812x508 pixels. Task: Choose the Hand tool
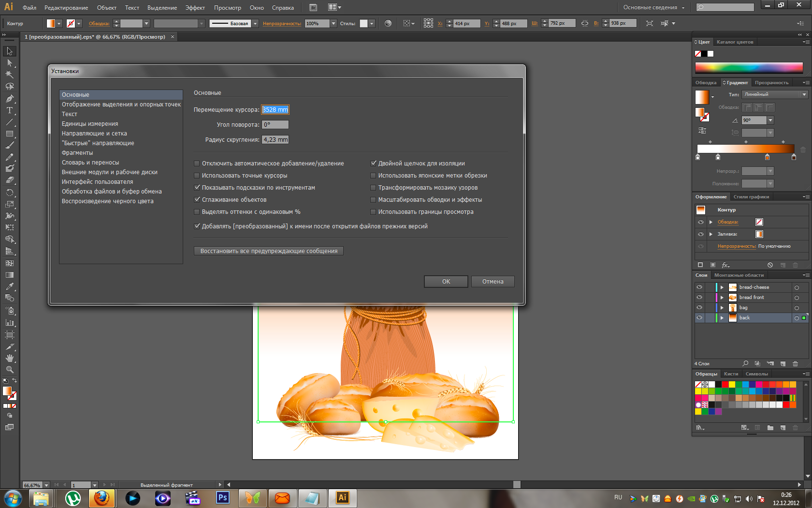pos(9,358)
